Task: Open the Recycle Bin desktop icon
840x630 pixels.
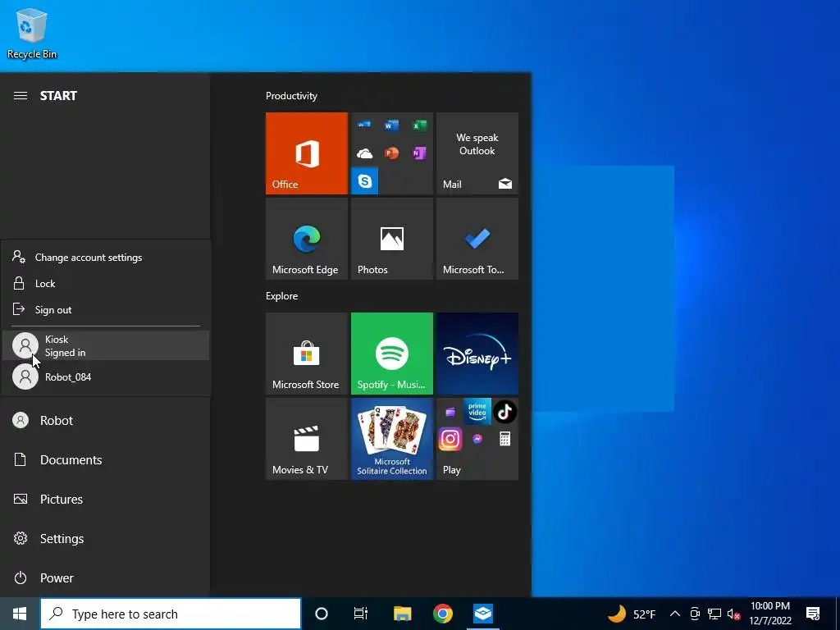Action: point(32,33)
